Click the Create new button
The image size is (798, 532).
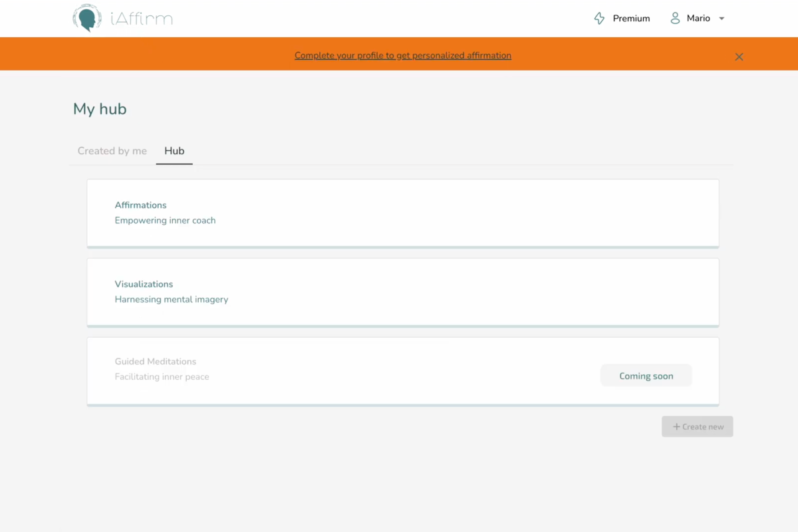[x=698, y=426]
